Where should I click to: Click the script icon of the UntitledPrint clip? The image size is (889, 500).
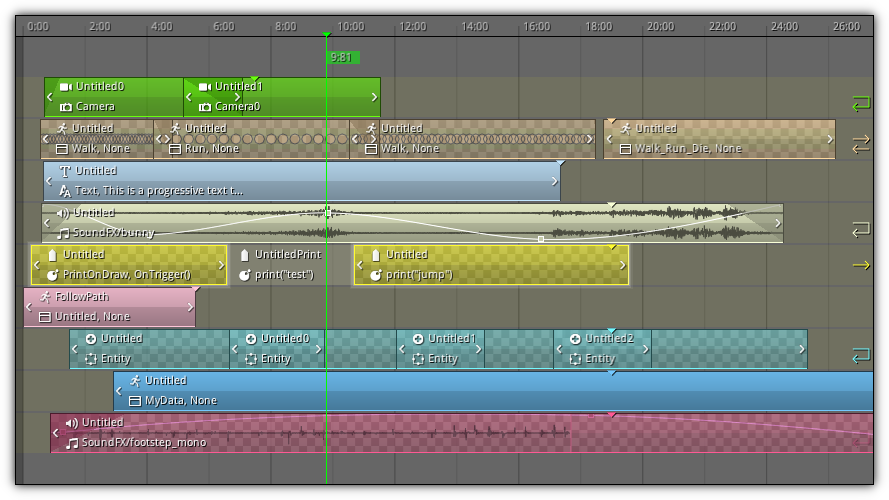click(245, 255)
